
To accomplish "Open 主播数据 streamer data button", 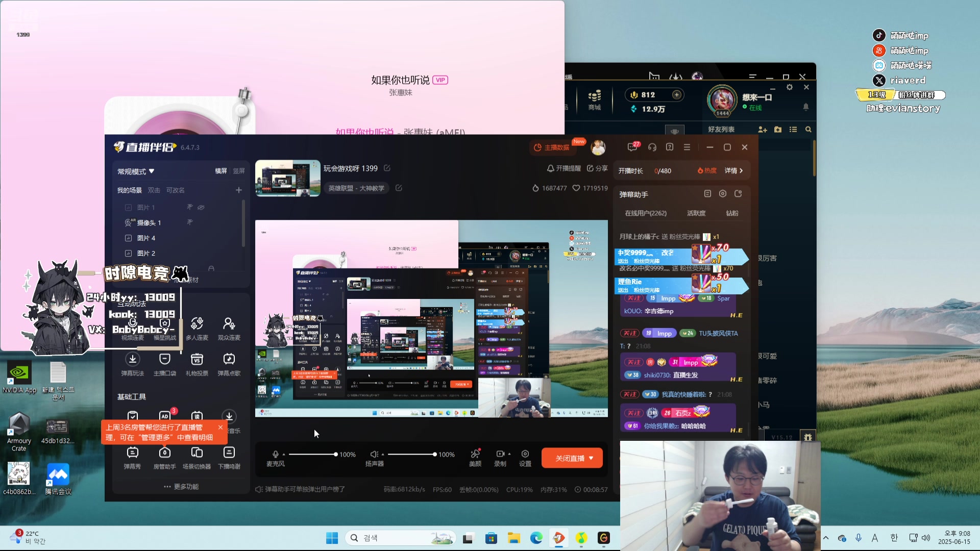I will [551, 147].
